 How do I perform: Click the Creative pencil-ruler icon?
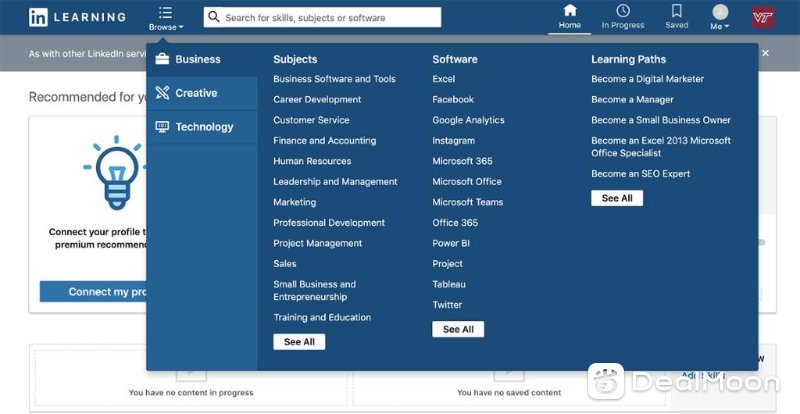point(162,92)
